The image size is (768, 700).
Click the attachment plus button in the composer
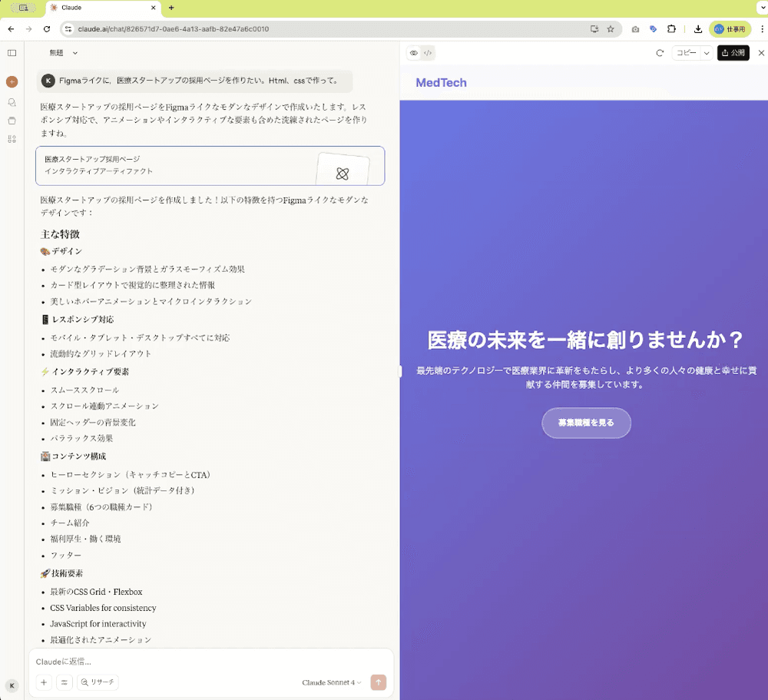click(x=45, y=682)
